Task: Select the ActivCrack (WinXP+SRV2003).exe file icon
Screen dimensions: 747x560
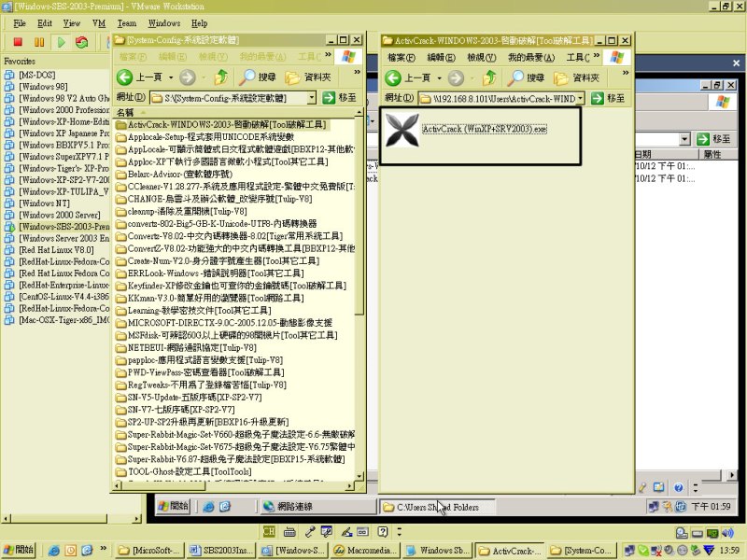Action: 402,130
